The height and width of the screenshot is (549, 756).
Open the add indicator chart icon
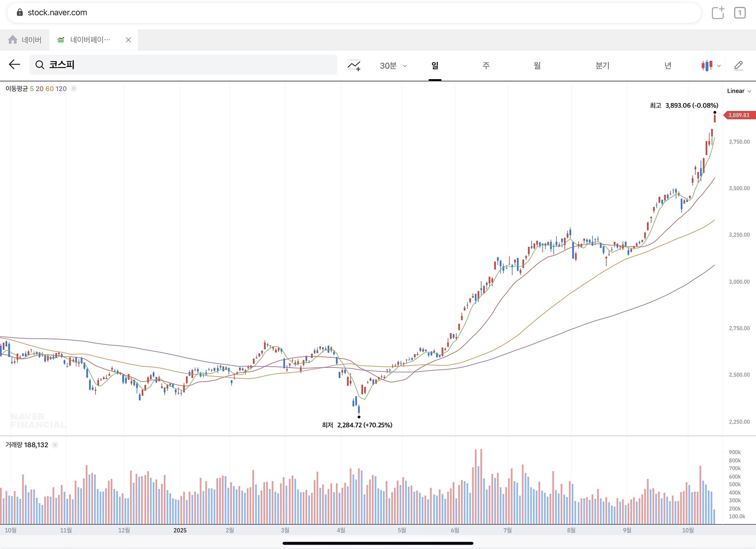coord(354,65)
